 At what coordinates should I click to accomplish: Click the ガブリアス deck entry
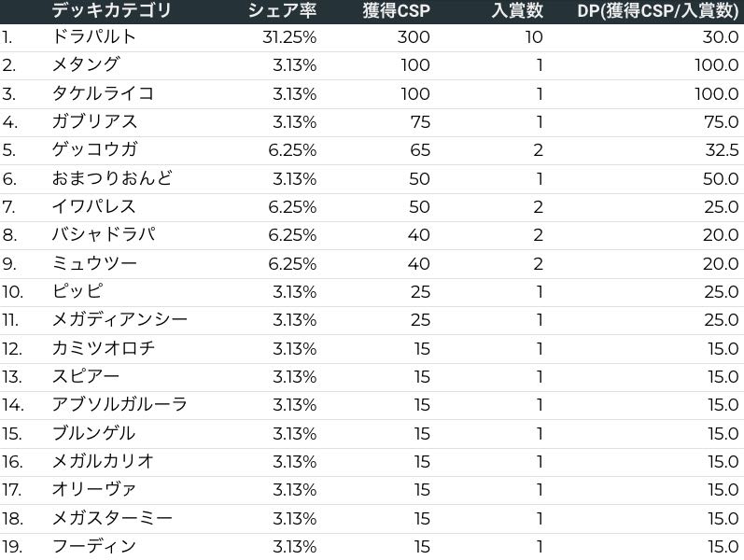94,121
